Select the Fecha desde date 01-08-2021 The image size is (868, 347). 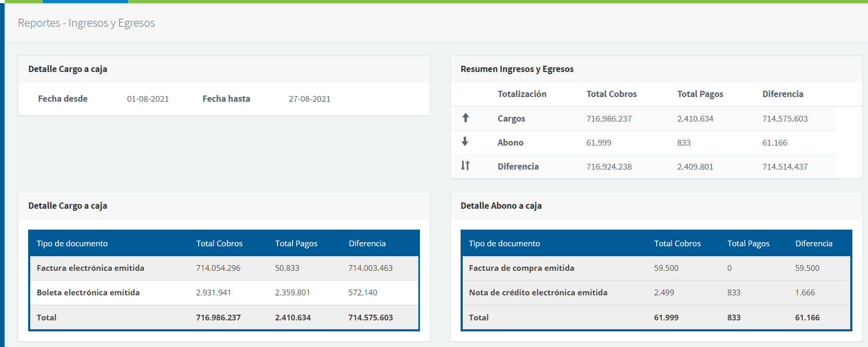pyautogui.click(x=148, y=99)
